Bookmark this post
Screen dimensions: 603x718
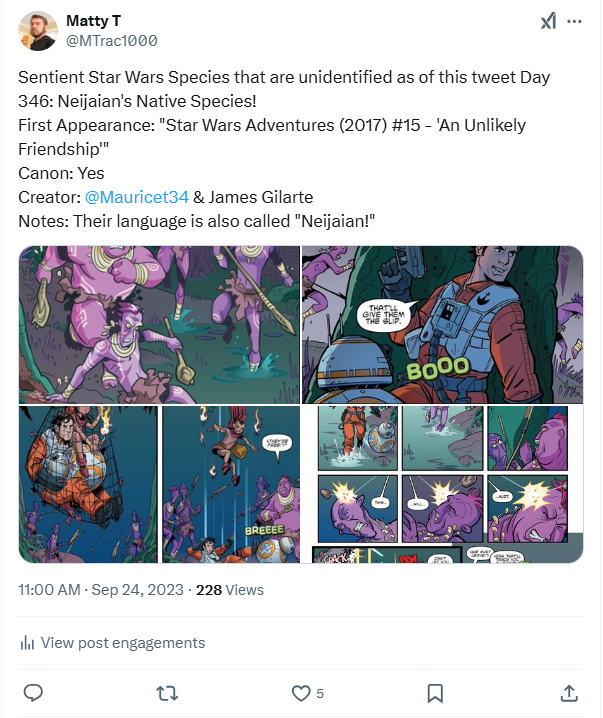click(435, 692)
